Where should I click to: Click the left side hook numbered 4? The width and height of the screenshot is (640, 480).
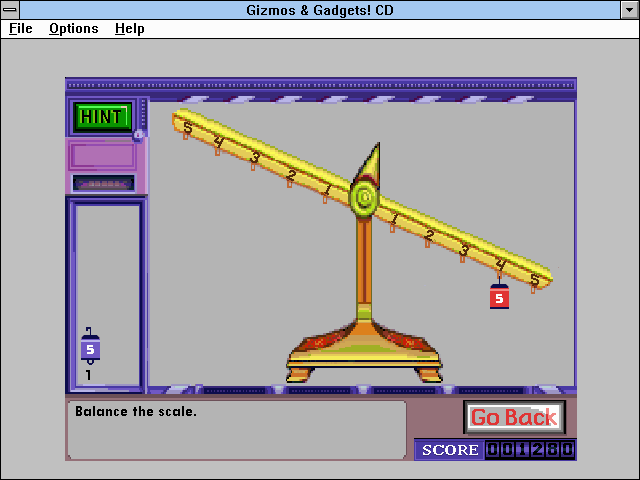pos(218,152)
